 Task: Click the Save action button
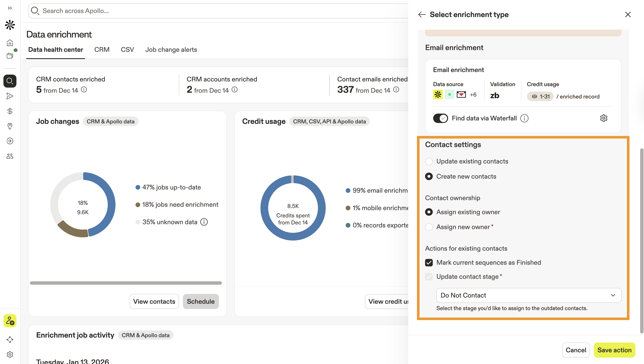click(x=614, y=350)
